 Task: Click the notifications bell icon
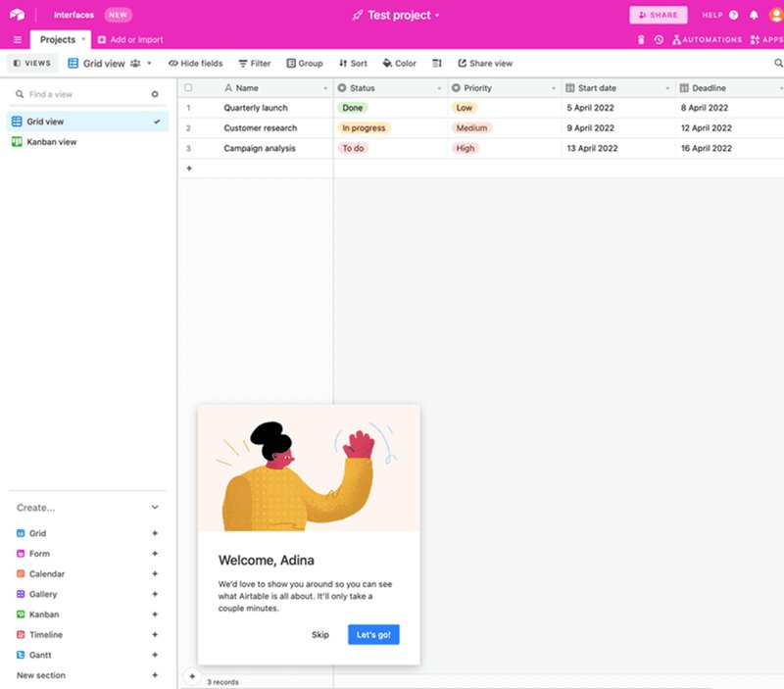pyautogui.click(x=754, y=16)
